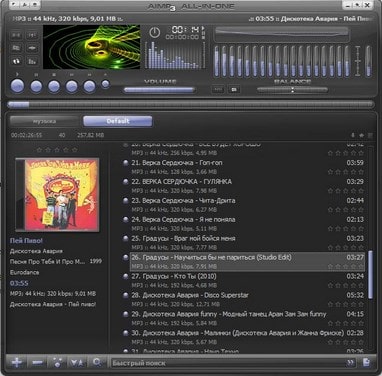
Task: Click the Пей Пиво album cover art
Action: click(57, 195)
